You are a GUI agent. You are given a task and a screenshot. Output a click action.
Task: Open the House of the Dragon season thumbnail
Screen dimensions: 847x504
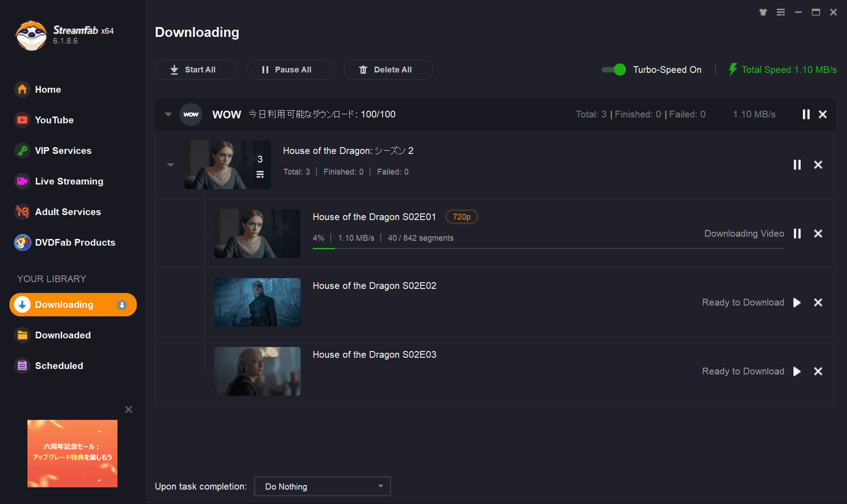click(x=227, y=165)
